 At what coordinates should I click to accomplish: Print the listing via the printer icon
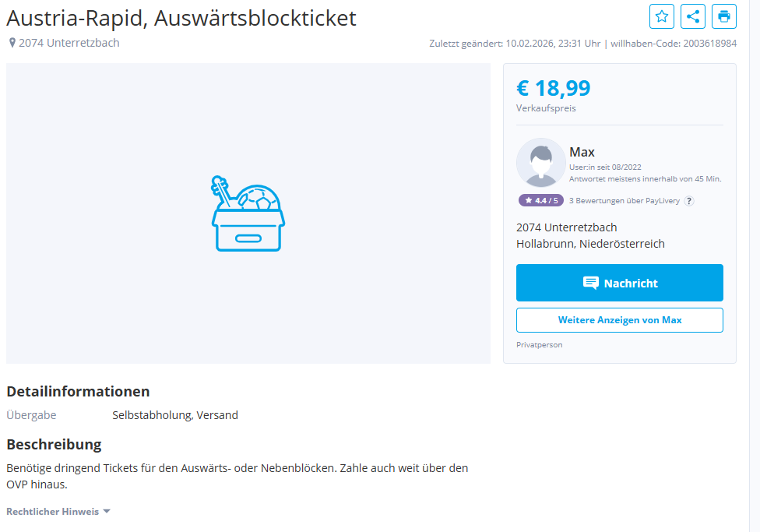coord(724,16)
